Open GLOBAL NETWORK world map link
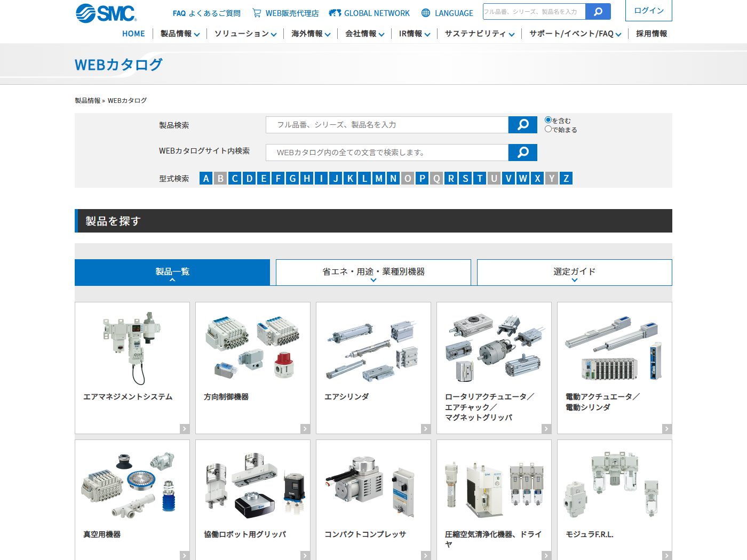 click(x=335, y=13)
